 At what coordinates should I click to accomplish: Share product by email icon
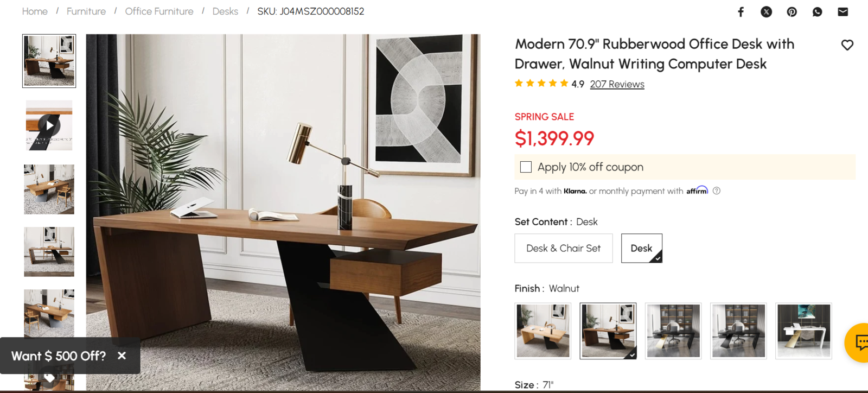click(843, 11)
